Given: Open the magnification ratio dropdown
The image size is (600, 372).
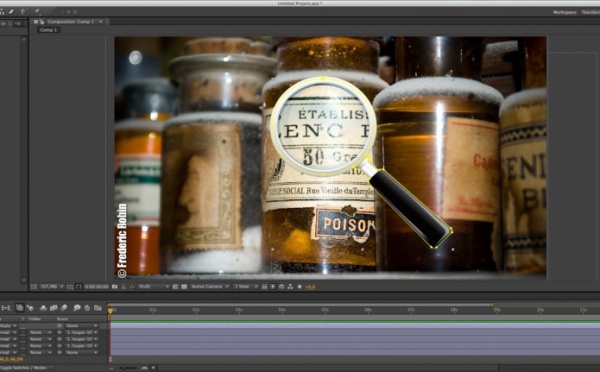Looking at the screenshot, I should coord(51,287).
